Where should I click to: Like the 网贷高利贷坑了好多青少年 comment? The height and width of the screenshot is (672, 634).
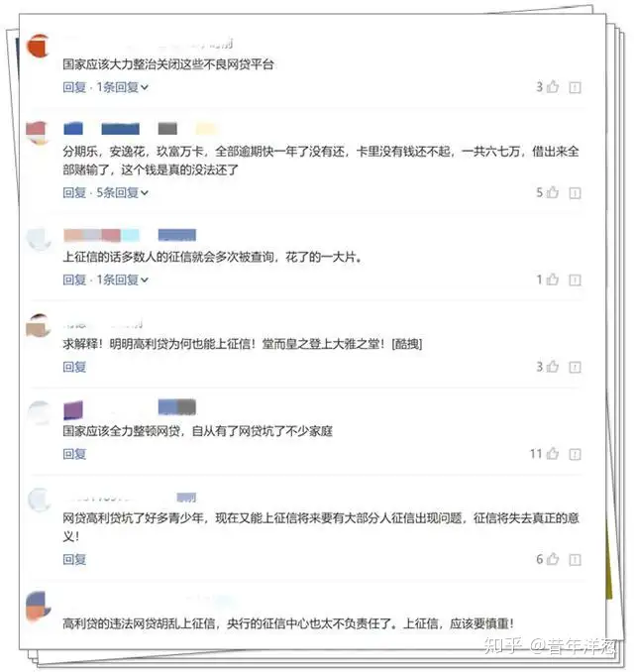coord(553,559)
